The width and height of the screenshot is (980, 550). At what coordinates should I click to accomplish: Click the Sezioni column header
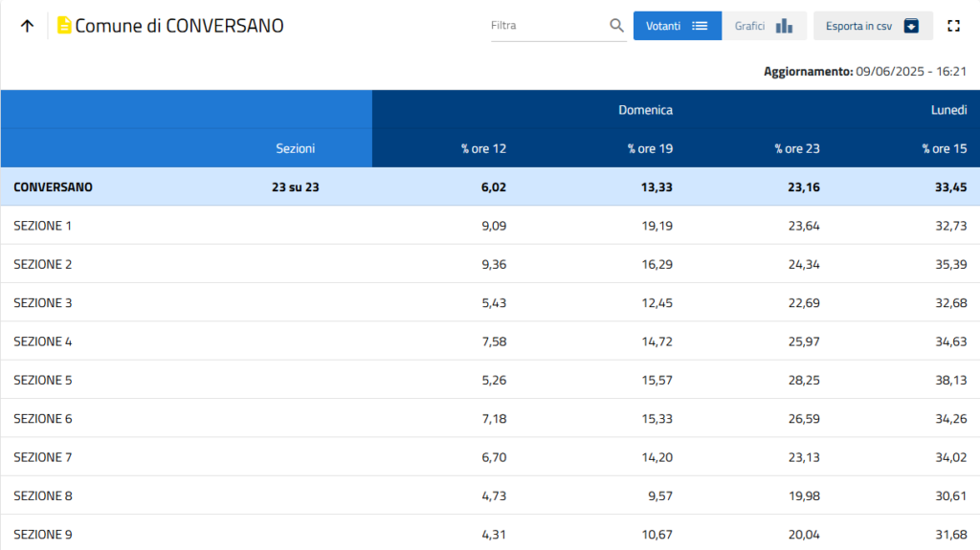click(295, 148)
